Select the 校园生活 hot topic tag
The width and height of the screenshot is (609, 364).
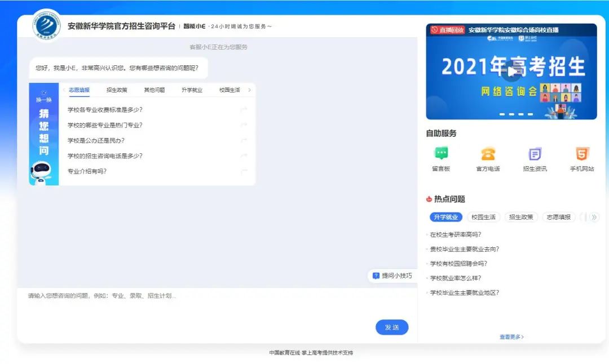click(x=484, y=217)
